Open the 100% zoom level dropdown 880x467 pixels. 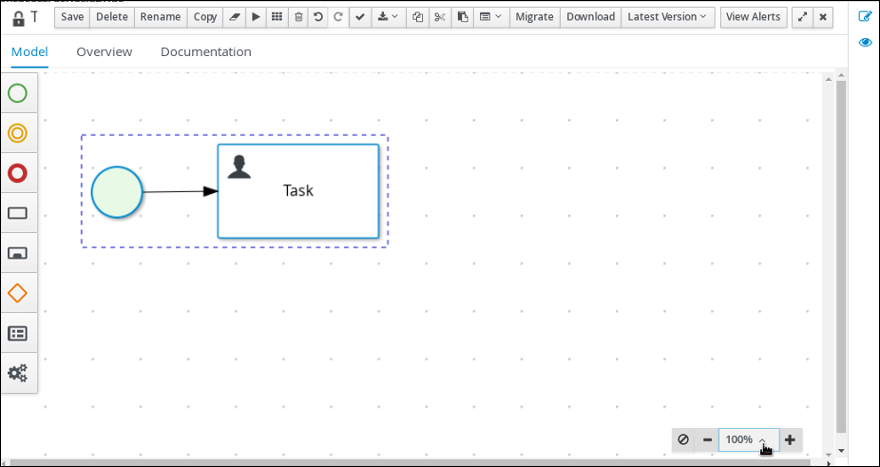tap(747, 440)
